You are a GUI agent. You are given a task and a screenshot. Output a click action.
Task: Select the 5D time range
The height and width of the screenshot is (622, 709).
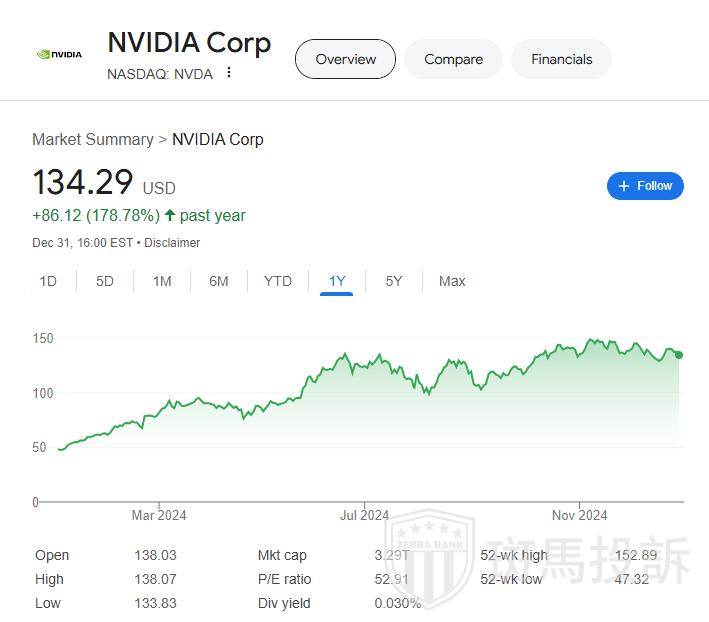105,281
